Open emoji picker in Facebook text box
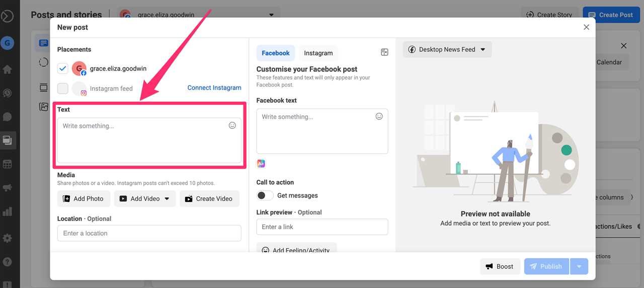The height and width of the screenshot is (288, 644). (379, 116)
